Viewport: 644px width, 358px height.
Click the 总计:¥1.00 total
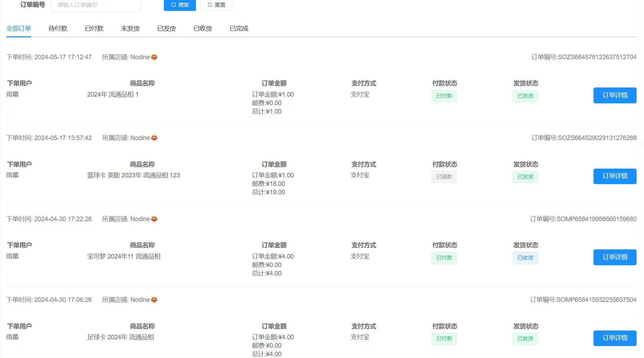click(x=267, y=111)
